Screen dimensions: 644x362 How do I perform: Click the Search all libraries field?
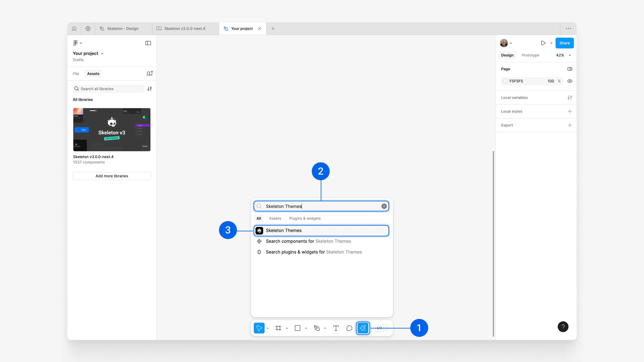pyautogui.click(x=109, y=89)
